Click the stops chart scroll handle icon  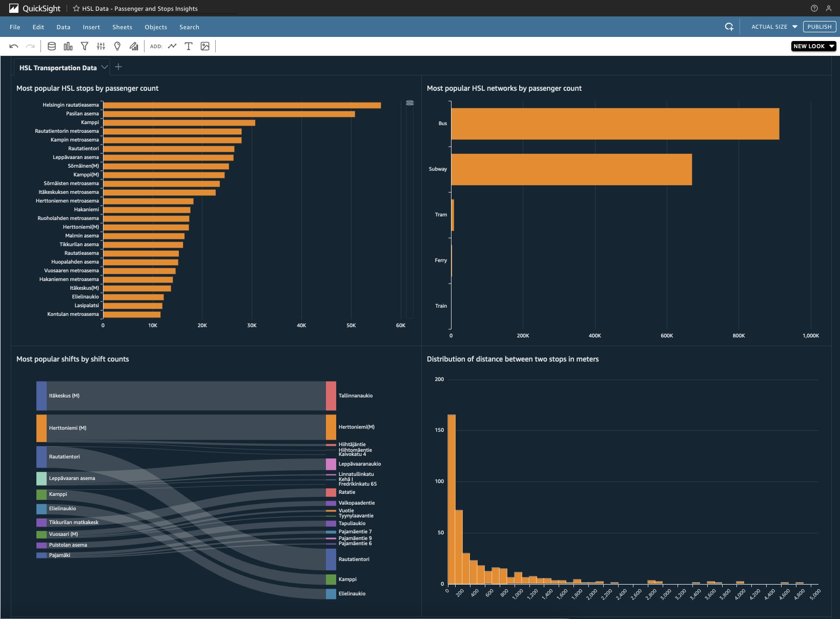409,103
